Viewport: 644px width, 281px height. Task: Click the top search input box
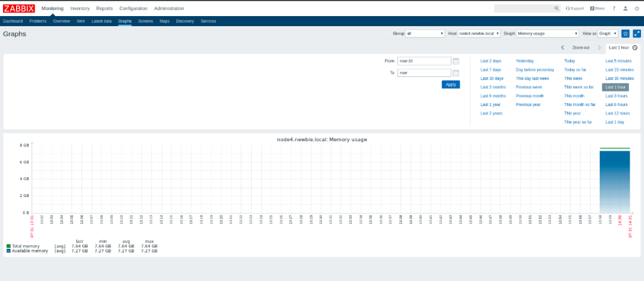(524, 8)
